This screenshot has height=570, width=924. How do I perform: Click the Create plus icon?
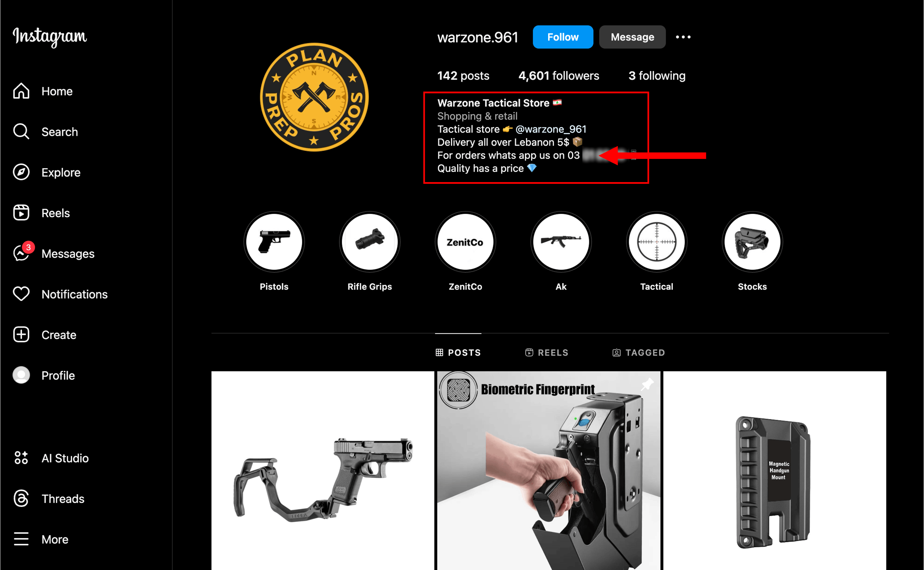(x=21, y=335)
